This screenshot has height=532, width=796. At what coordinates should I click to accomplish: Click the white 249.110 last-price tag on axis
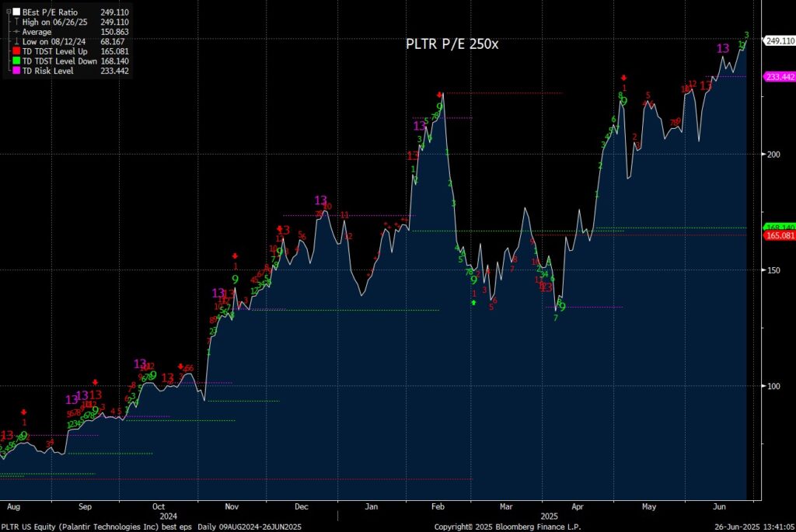click(780, 41)
